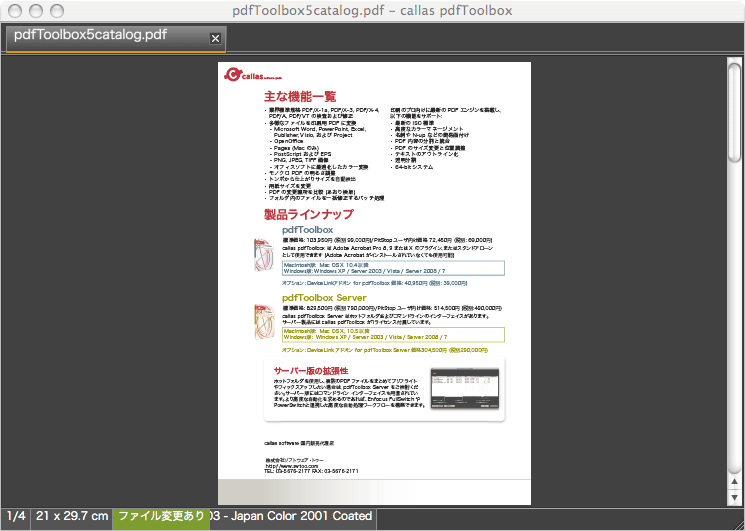Click the http://www.swtoo.com link
Screen dimensions: 745x531
[x=291, y=466]
